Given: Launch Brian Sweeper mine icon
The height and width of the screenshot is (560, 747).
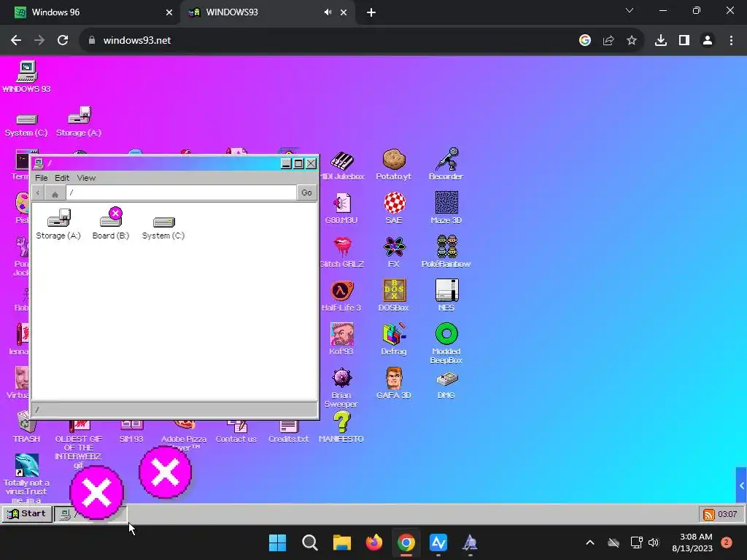Looking at the screenshot, I should tap(341, 388).
